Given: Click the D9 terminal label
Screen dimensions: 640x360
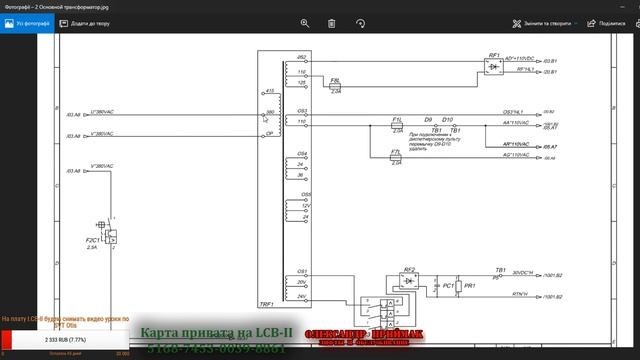Looking at the screenshot, I should tap(428, 120).
